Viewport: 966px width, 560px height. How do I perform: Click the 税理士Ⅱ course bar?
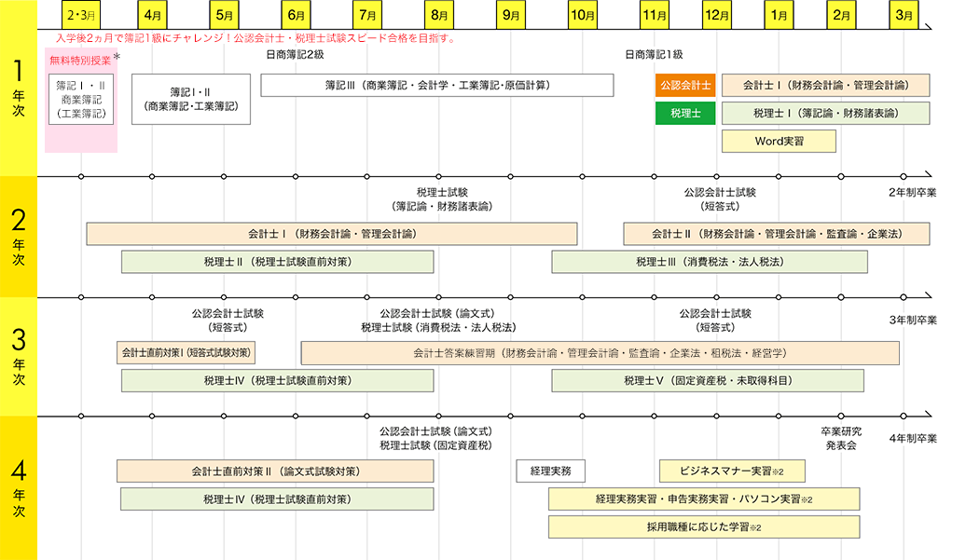click(277, 262)
